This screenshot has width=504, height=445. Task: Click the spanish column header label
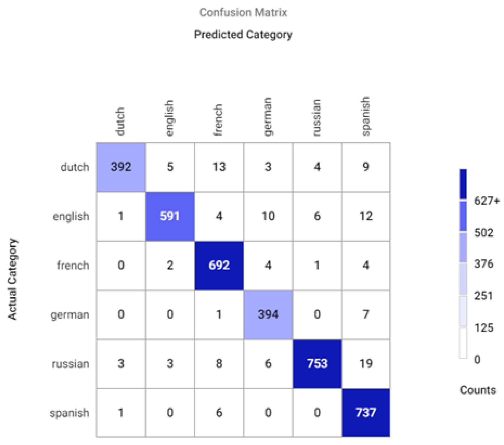(x=365, y=117)
